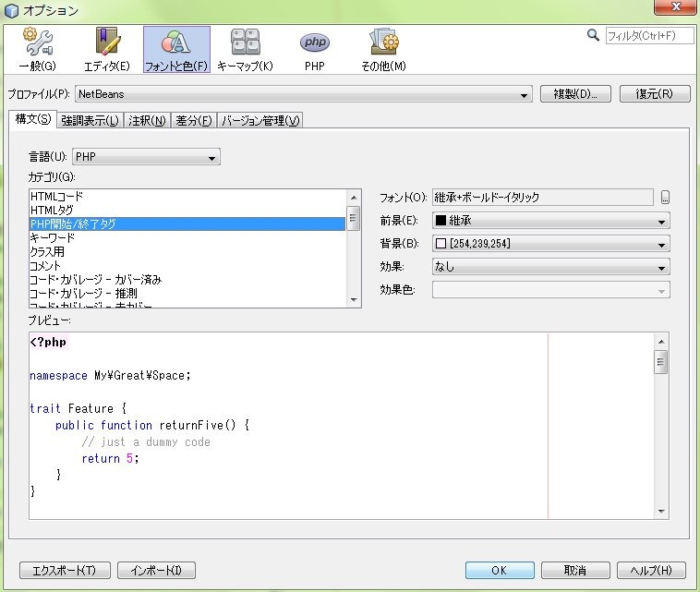Image resolution: width=700 pixels, height=592 pixels.
Task: Click the 取消 cancel button
Action: click(x=575, y=570)
